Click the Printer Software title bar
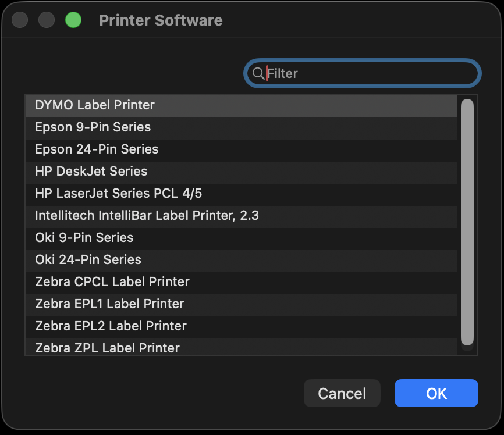 click(161, 20)
